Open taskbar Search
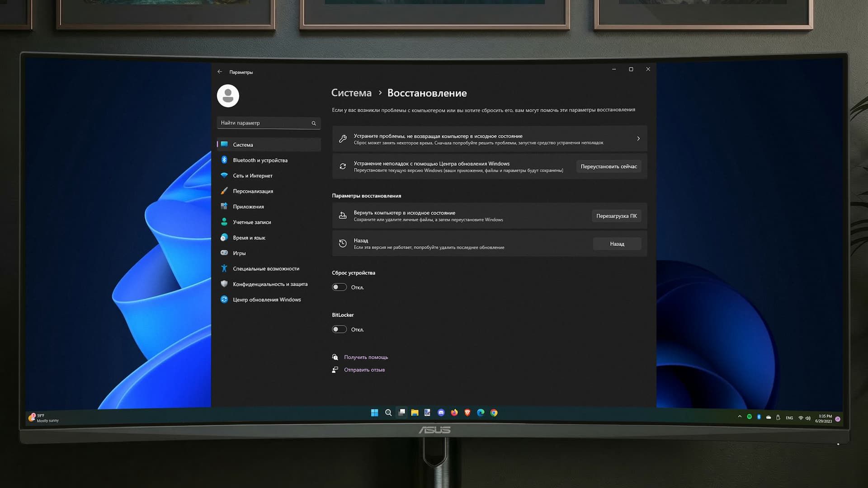Screen dimensions: 868x488 [388, 413]
